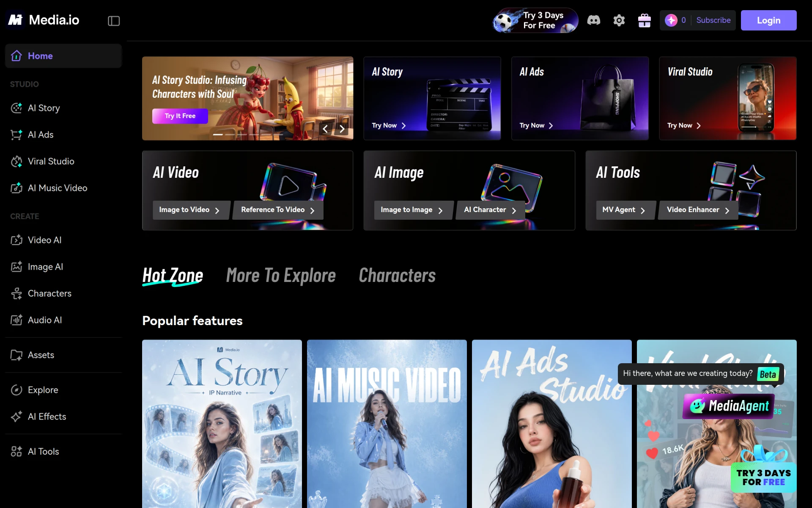Click Try Now on AI Ads card
The width and height of the screenshot is (812, 508).
[x=537, y=126]
